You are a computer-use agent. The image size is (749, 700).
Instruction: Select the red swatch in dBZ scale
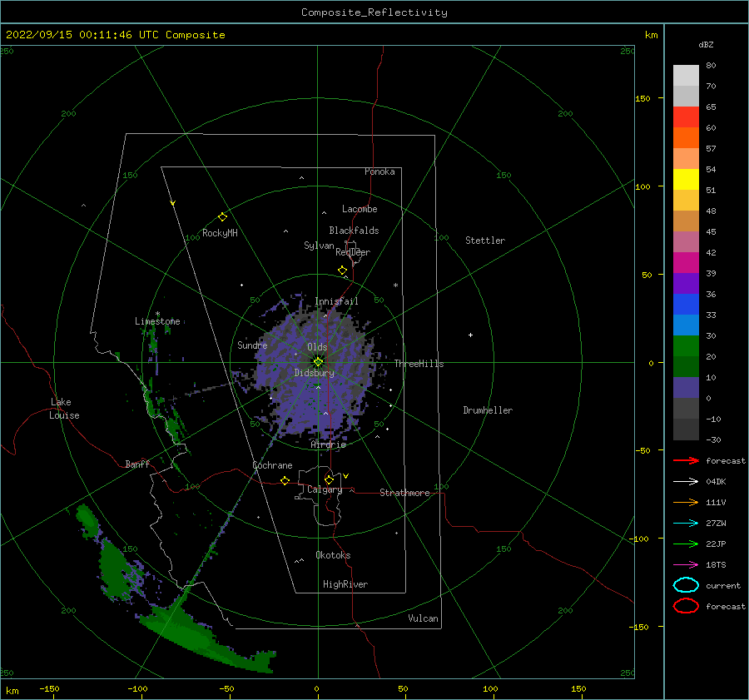tap(686, 117)
